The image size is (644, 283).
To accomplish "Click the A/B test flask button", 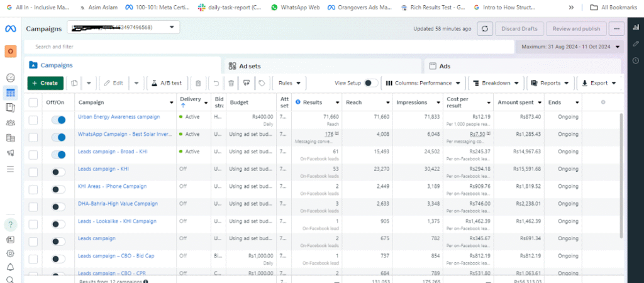I will click(165, 83).
